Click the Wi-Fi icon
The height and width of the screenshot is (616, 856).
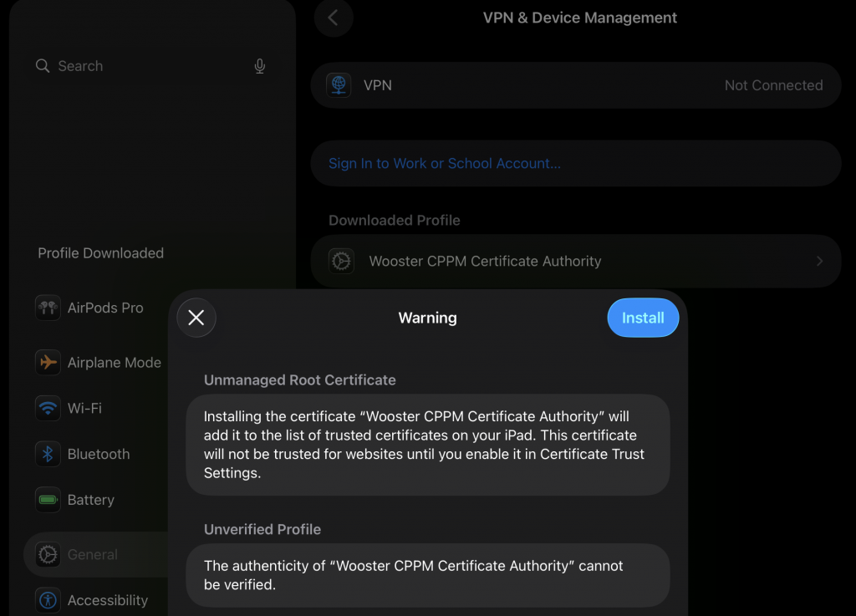48,408
